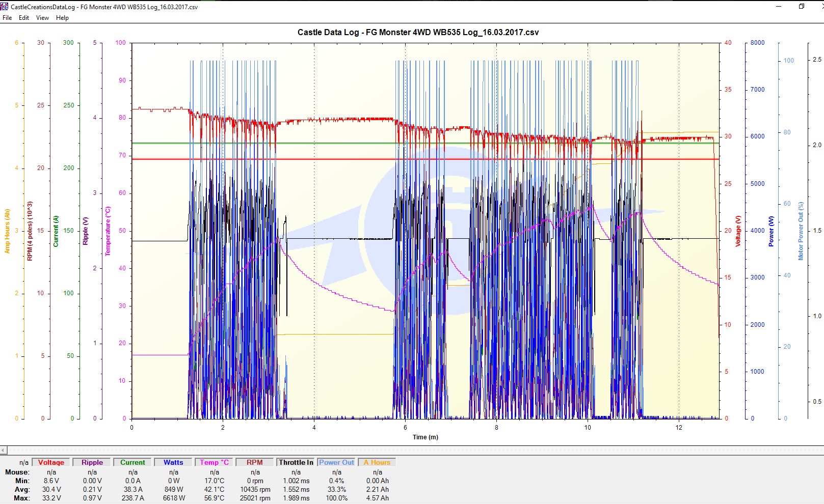Open the View menu
The height and width of the screenshot is (504, 824).
pyautogui.click(x=42, y=18)
